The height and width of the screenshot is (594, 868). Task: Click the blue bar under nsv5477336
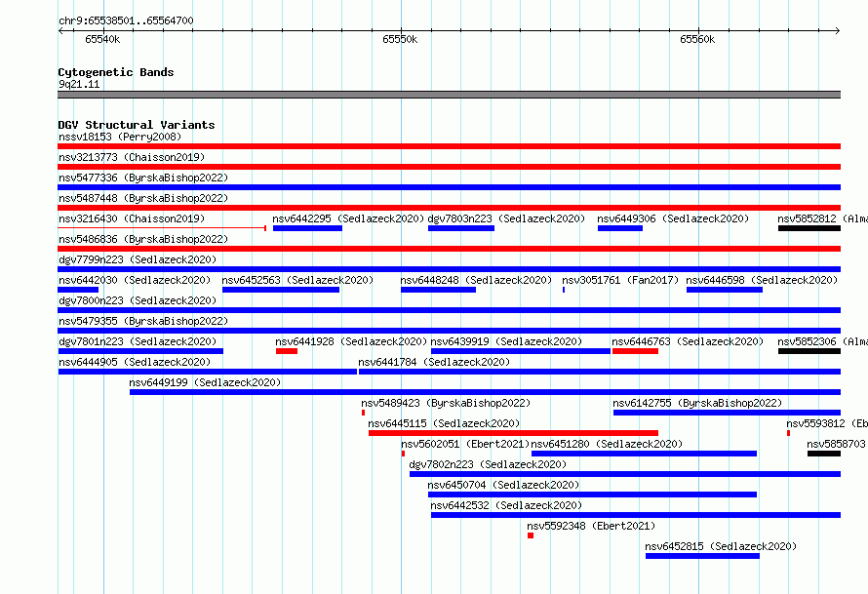(449, 187)
